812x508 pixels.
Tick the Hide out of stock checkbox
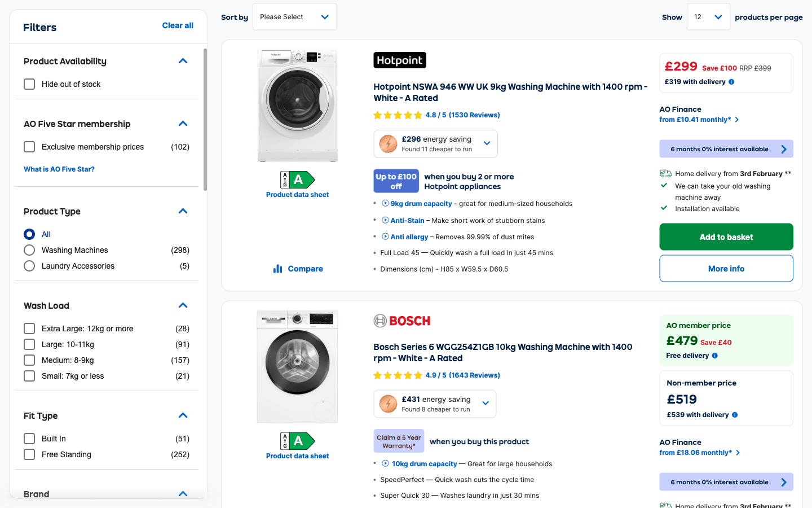click(29, 84)
